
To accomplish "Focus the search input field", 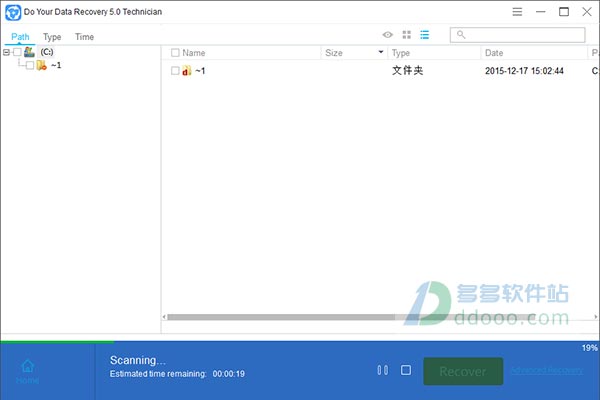I will [x=517, y=35].
